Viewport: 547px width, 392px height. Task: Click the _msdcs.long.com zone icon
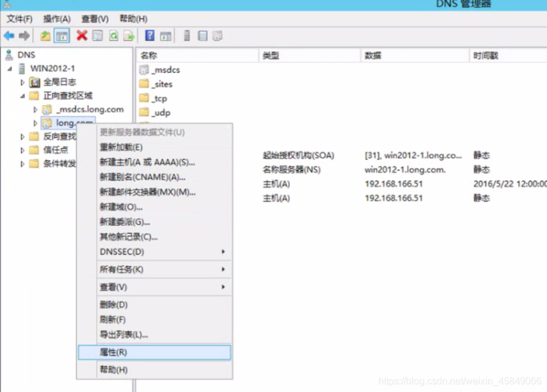click(47, 110)
